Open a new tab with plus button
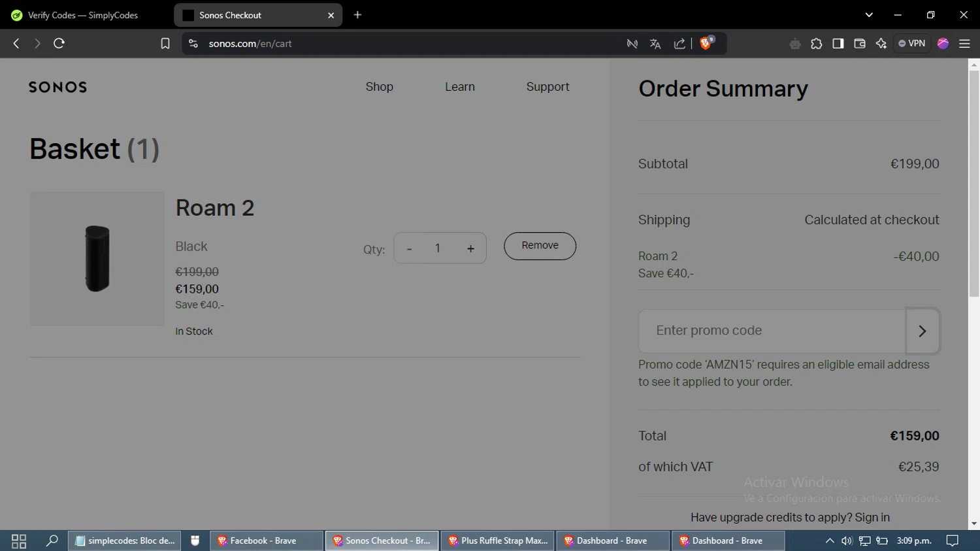Image resolution: width=980 pixels, height=551 pixels. [357, 15]
